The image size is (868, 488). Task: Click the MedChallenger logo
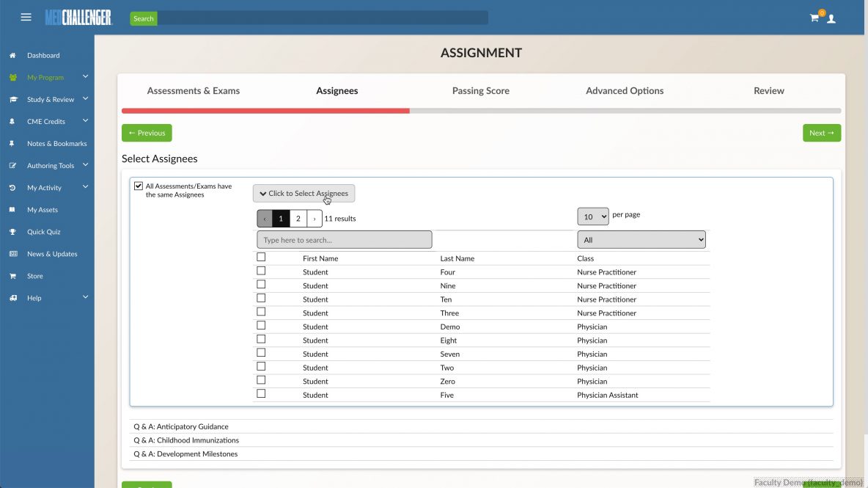78,18
